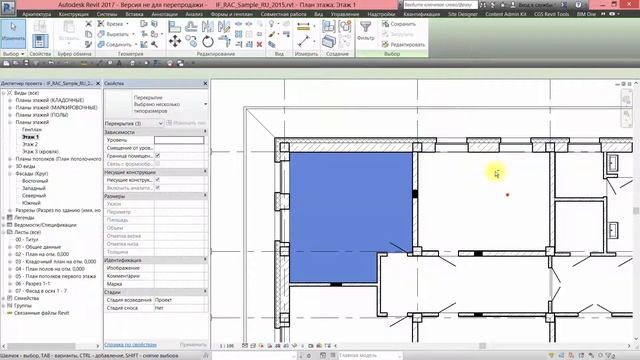Image resolution: width=640 pixels, height=360 pixels.
Task: Use the Mirror pick-axis tool
Action: pyautogui.click(x=208, y=27)
